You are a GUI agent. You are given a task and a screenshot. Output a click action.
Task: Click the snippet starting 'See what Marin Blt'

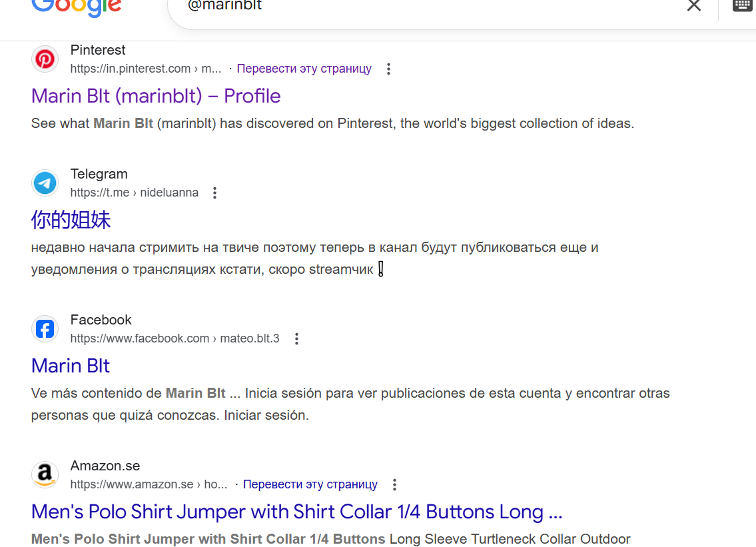332,123
